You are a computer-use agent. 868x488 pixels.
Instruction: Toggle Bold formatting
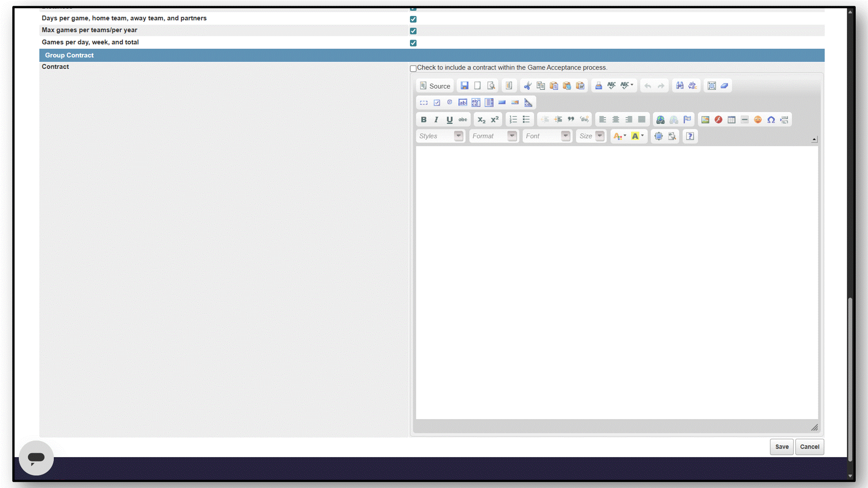click(424, 120)
